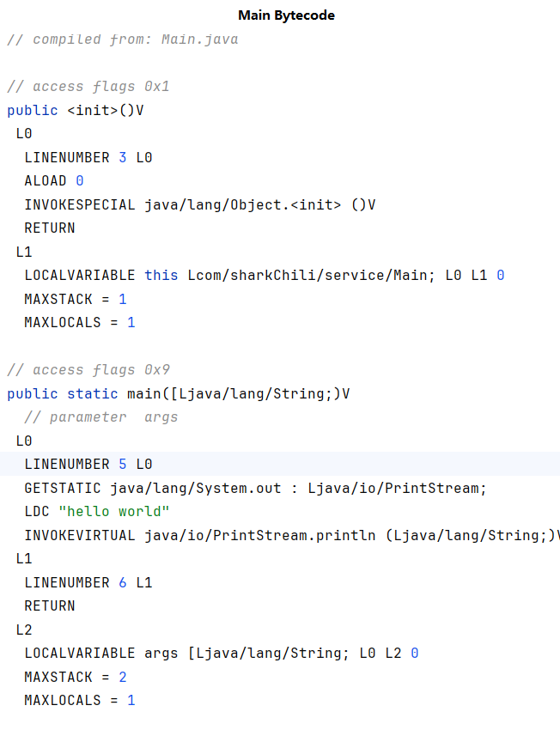Click the LINENUMBER 6 L1 line
This screenshot has height=736, width=560.
[88, 582]
